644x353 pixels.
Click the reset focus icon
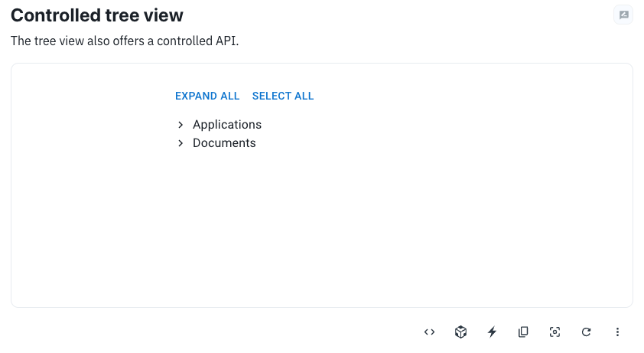(555, 332)
